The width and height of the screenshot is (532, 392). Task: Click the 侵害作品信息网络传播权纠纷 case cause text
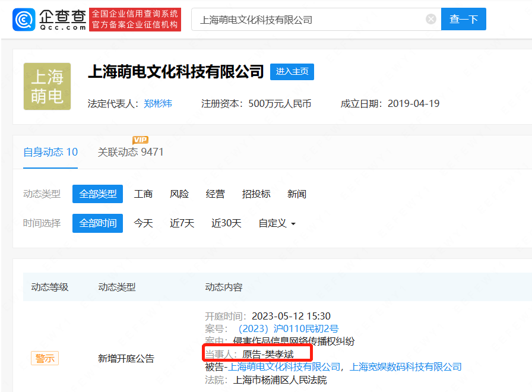tap(294, 341)
